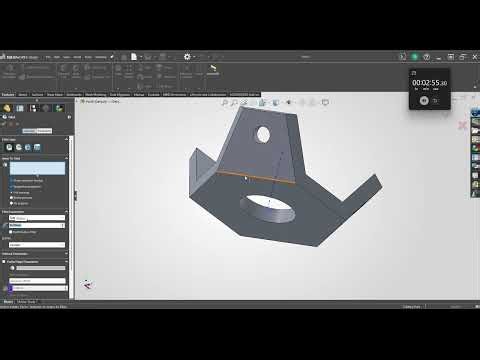The width and height of the screenshot is (480, 360).
Task: Select the FilletXpert tab
Action: tap(44, 131)
